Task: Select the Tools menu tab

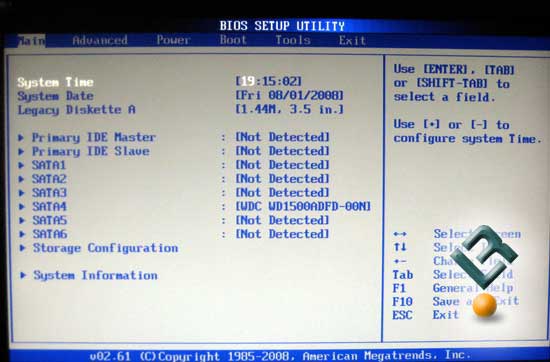Action: pyautogui.click(x=293, y=40)
